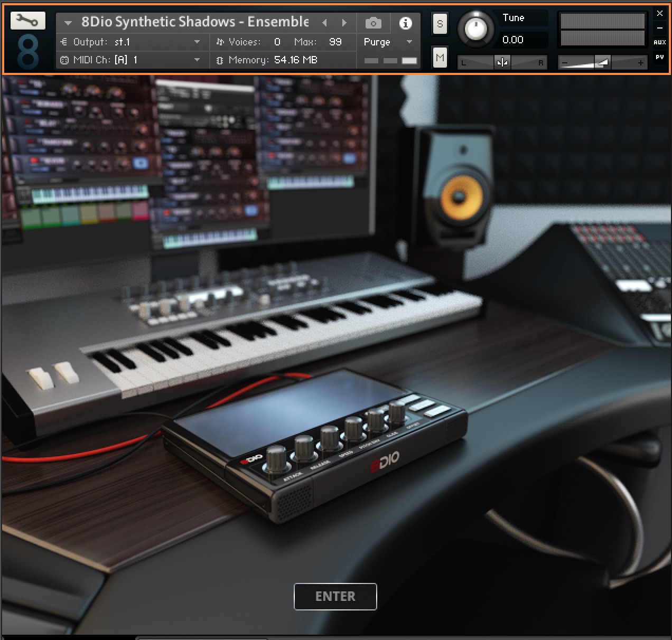The height and width of the screenshot is (640, 672).
Task: Click the Output euro-plug icon
Action: pos(64,42)
